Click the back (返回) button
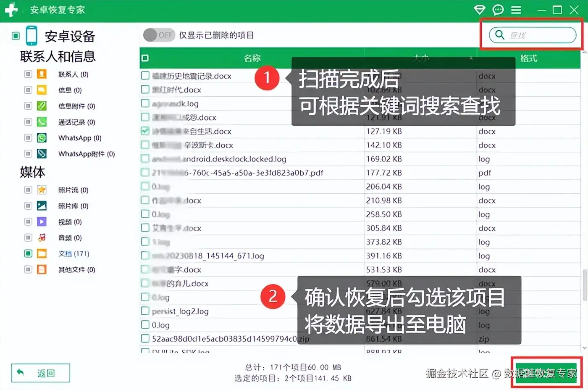Viewport: 588px width, 390px height. pyautogui.click(x=40, y=373)
